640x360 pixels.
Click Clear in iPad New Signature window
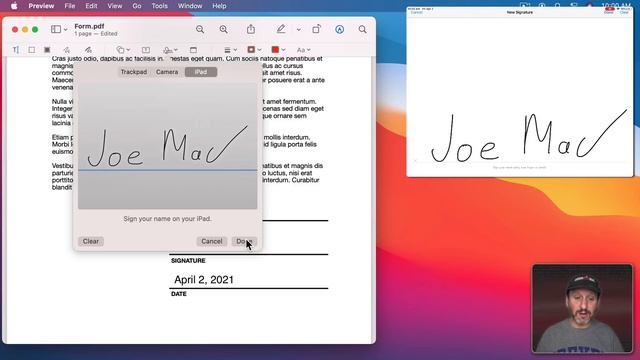tap(624, 13)
